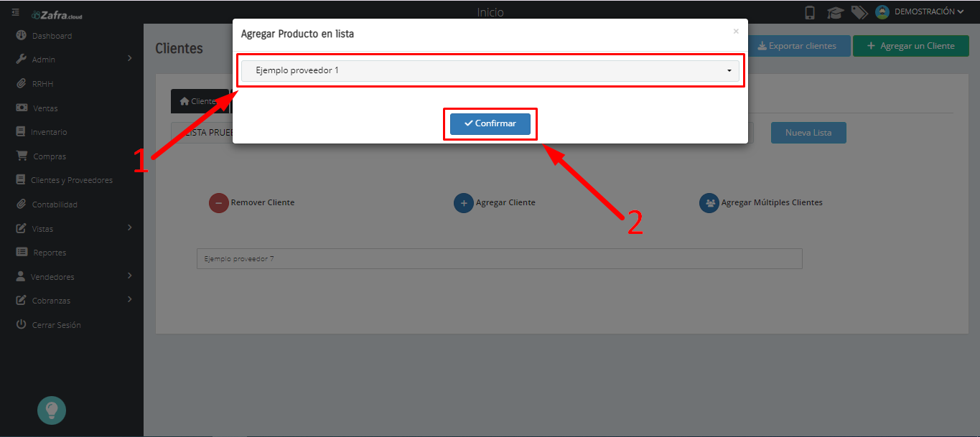Open the Ejemplo proveedor 1 dropdown
This screenshot has height=437, width=980.
[490, 70]
